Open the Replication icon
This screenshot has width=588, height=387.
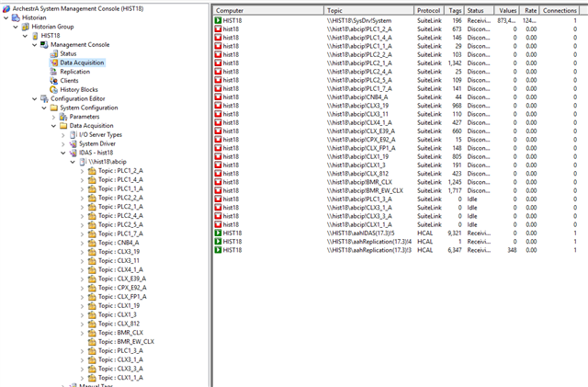pyautogui.click(x=54, y=72)
